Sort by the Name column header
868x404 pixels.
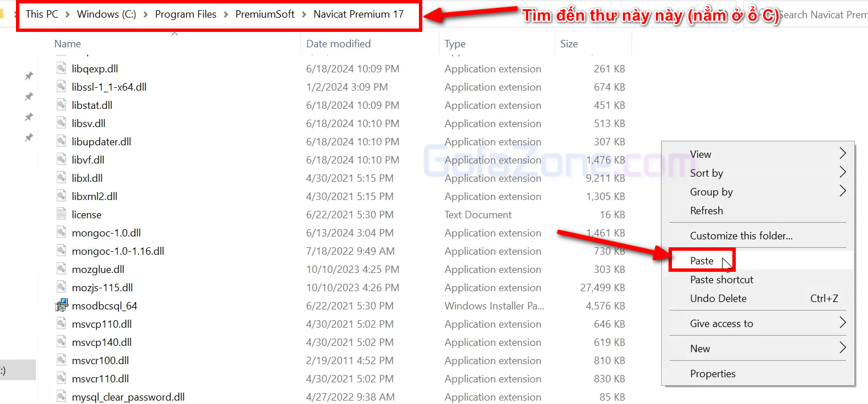pos(67,44)
